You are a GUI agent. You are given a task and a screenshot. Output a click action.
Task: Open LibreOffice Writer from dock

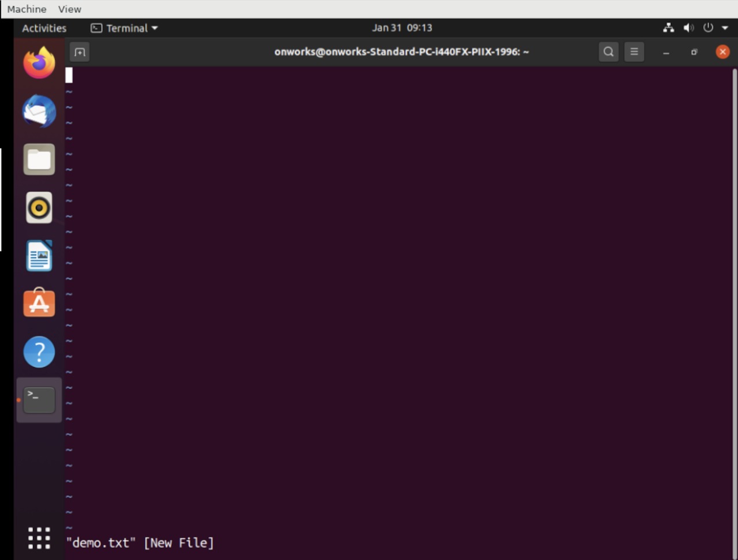(x=39, y=256)
